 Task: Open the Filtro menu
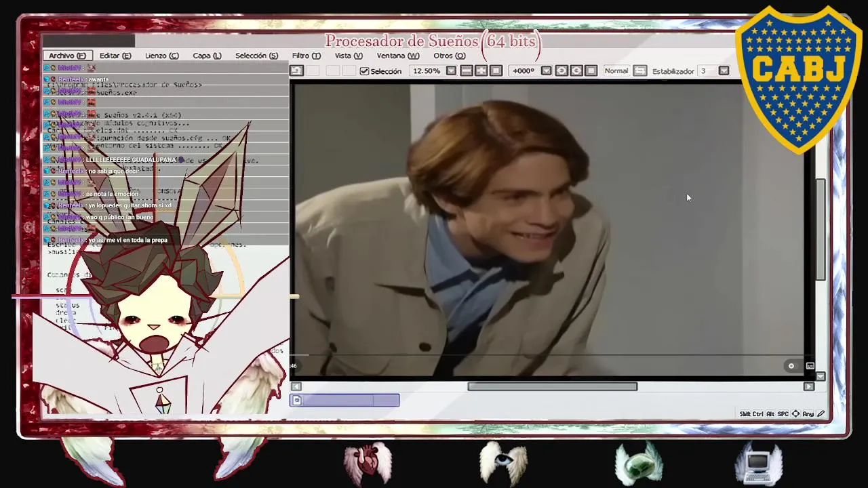(306, 56)
